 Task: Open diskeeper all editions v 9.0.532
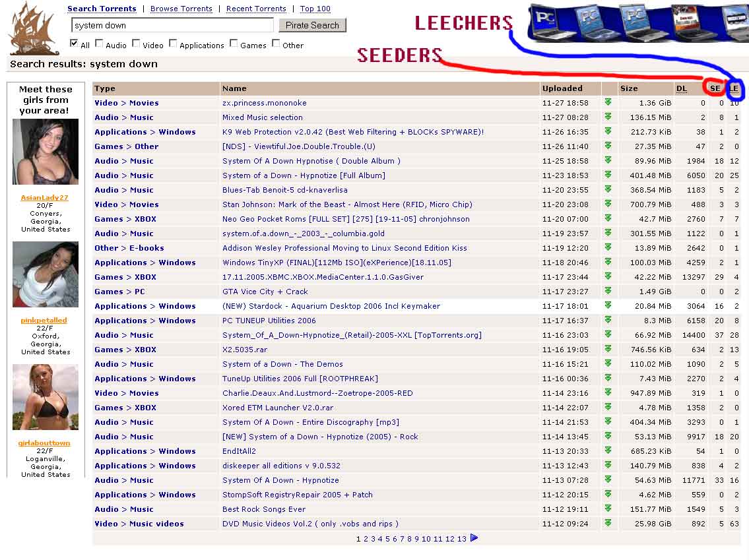click(x=281, y=466)
